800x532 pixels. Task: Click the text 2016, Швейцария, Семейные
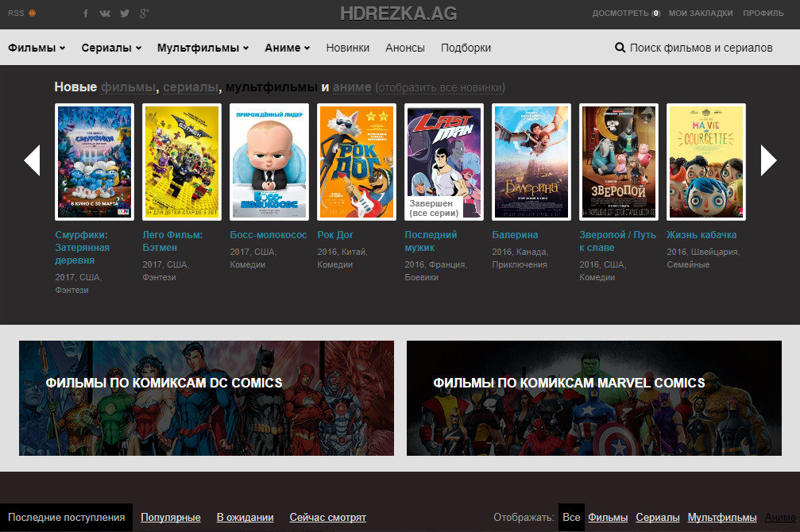703,258
